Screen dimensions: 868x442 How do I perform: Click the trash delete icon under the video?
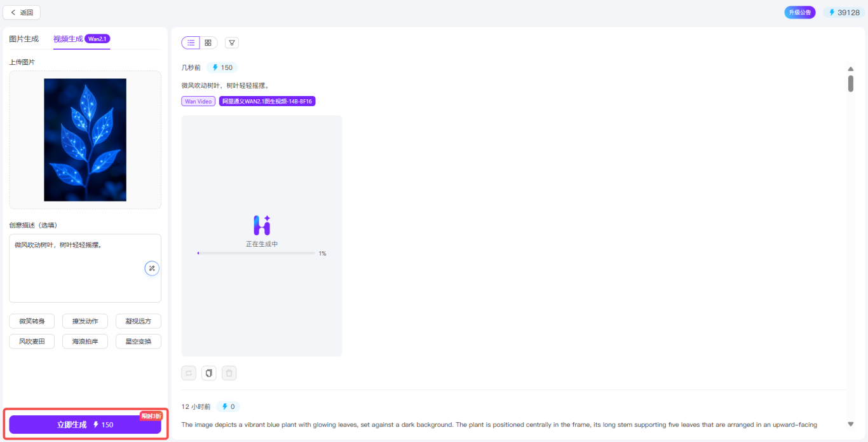tap(229, 373)
